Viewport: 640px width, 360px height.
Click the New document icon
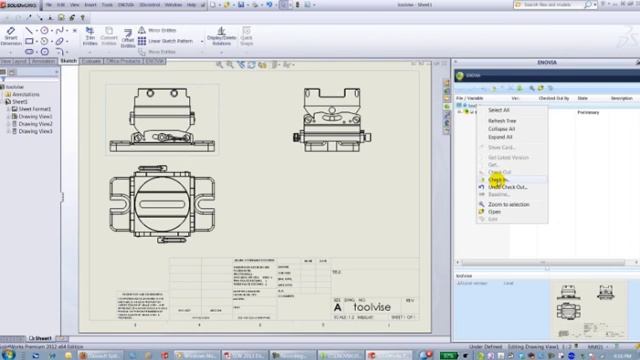(x=213, y=5)
